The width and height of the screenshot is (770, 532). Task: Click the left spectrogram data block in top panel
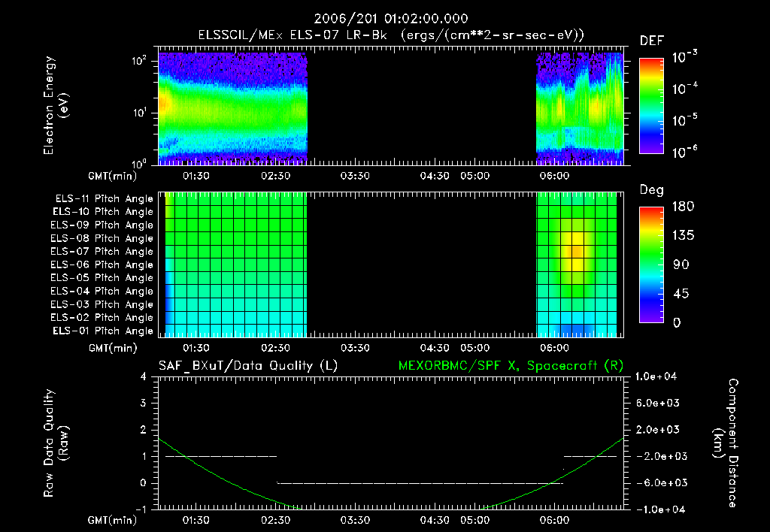233,108
